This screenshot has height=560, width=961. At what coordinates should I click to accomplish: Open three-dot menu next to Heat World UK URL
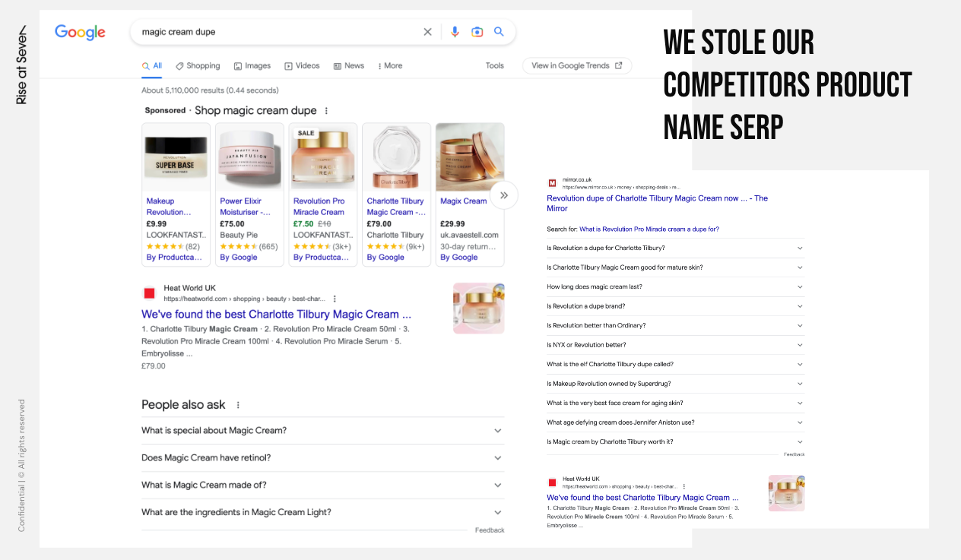(x=335, y=299)
